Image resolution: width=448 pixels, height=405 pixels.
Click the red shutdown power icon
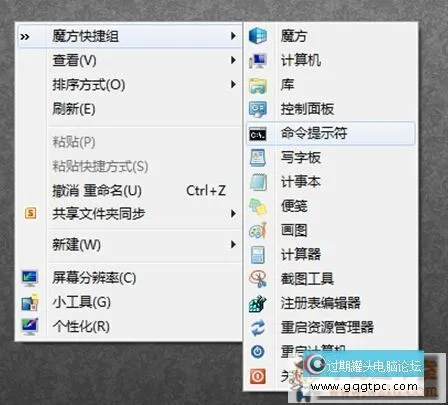point(257,376)
